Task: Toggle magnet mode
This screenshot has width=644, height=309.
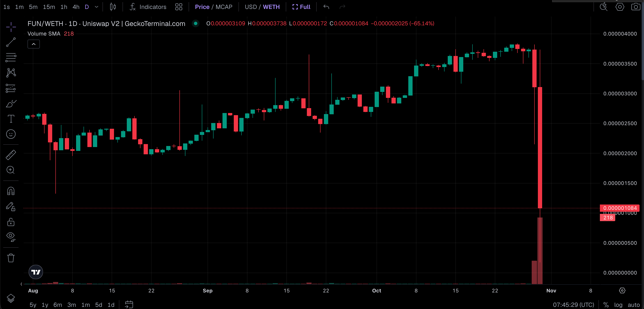Action: click(x=11, y=191)
